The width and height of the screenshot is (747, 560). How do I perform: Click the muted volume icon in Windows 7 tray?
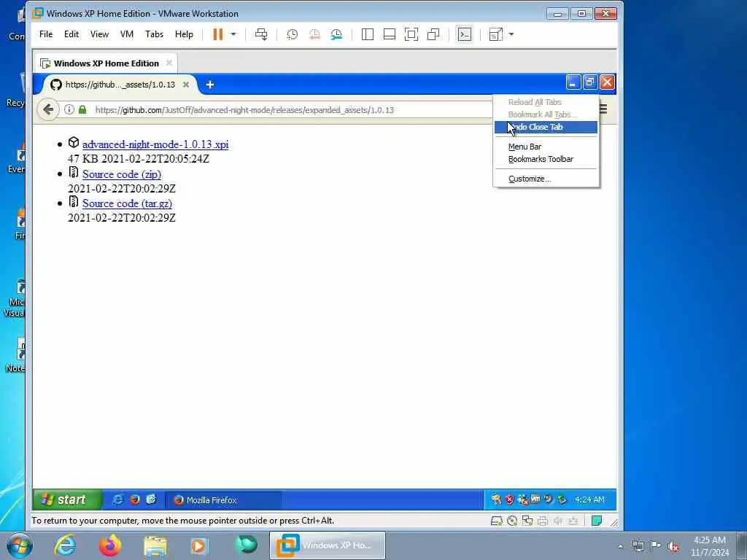click(x=673, y=546)
